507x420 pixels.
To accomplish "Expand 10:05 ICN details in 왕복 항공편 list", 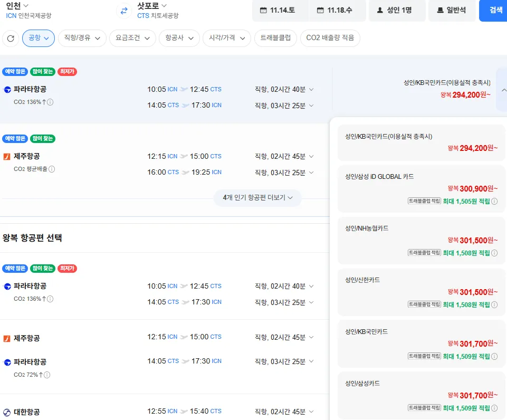I will [311, 286].
